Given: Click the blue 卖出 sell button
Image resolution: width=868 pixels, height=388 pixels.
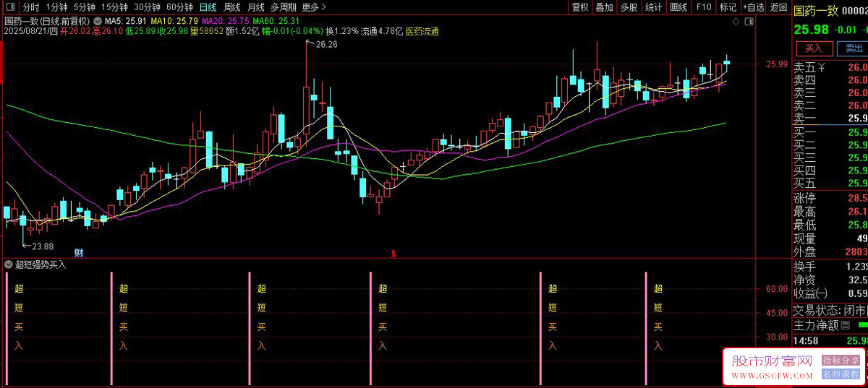Looking at the screenshot, I should (853, 48).
